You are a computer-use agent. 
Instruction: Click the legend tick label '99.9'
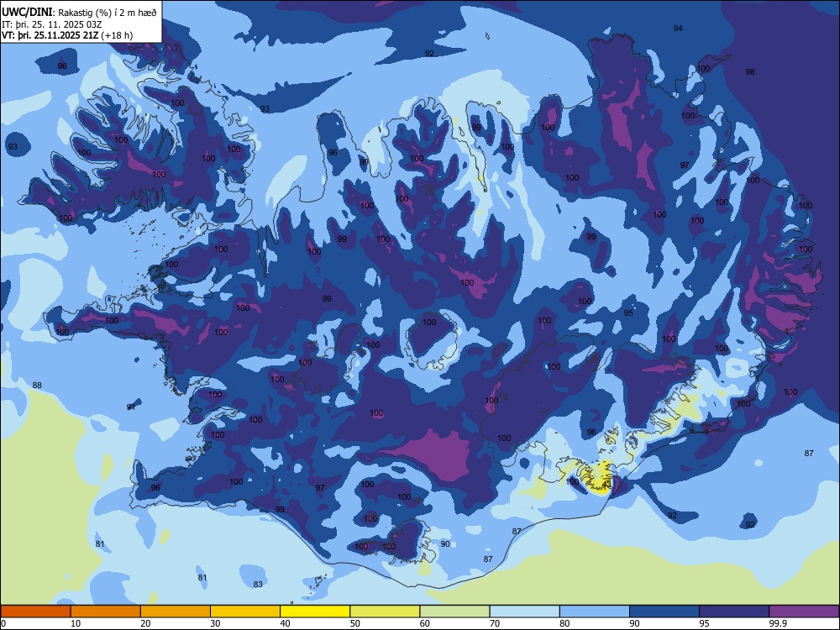pyautogui.click(x=778, y=623)
